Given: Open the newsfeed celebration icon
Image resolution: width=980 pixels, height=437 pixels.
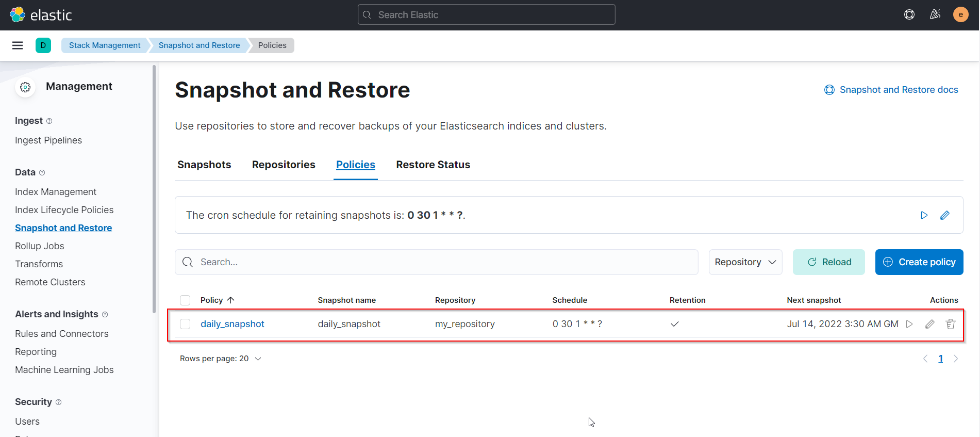Looking at the screenshot, I should click(935, 14).
